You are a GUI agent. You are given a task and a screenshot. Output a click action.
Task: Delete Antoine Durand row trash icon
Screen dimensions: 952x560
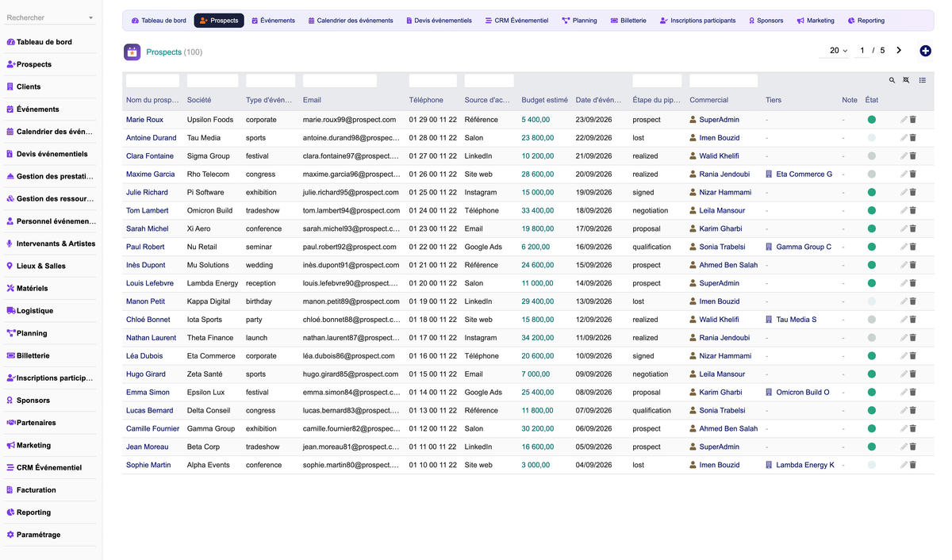[912, 138]
